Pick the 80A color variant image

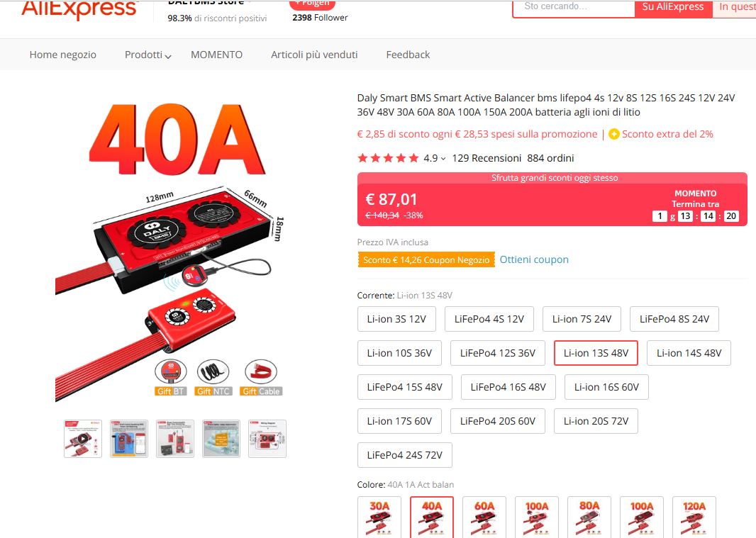(589, 517)
